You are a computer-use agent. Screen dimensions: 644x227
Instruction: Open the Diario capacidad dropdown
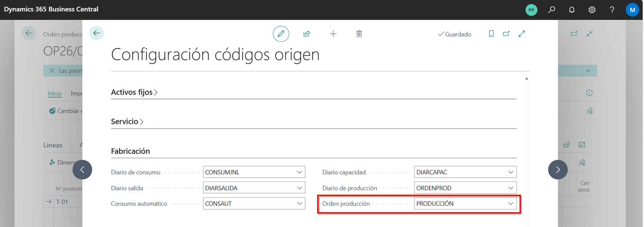(x=510, y=172)
